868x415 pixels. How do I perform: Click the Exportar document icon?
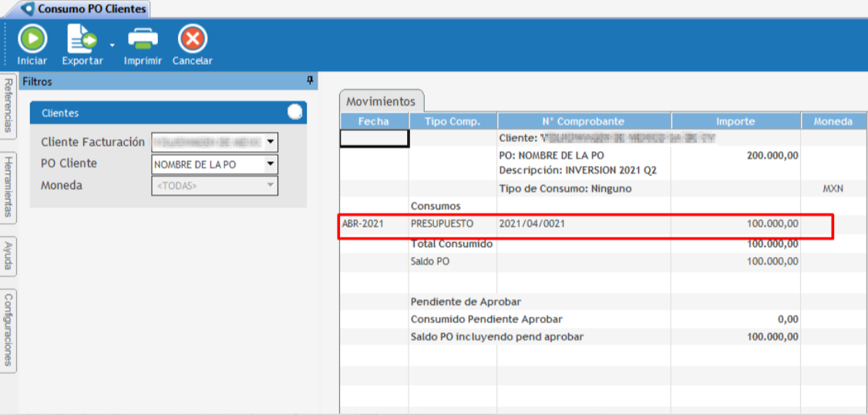click(81, 38)
